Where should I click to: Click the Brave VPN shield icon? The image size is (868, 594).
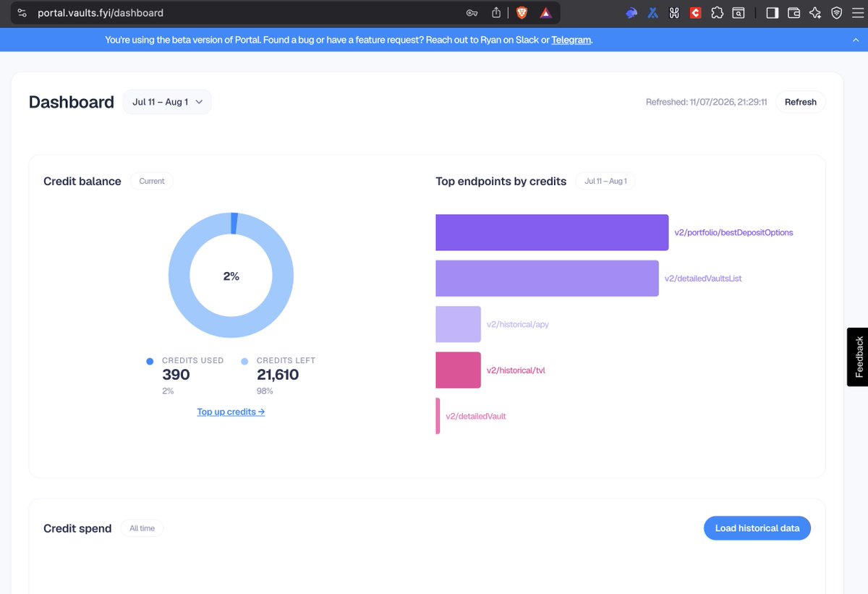837,13
